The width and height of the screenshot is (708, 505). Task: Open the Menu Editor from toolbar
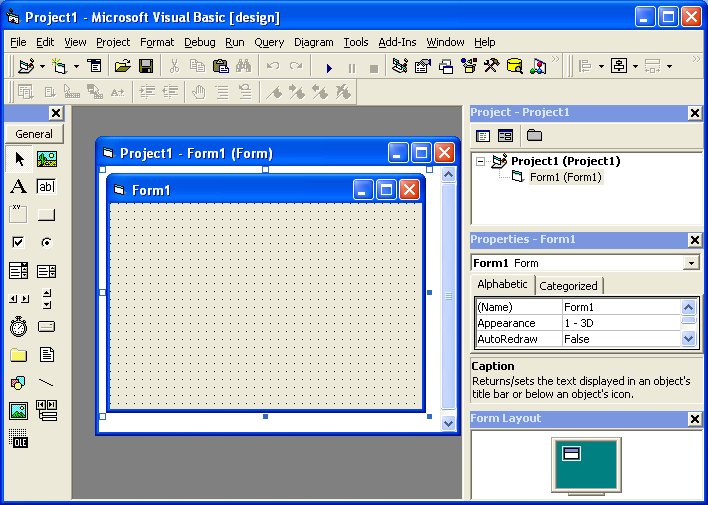95,66
